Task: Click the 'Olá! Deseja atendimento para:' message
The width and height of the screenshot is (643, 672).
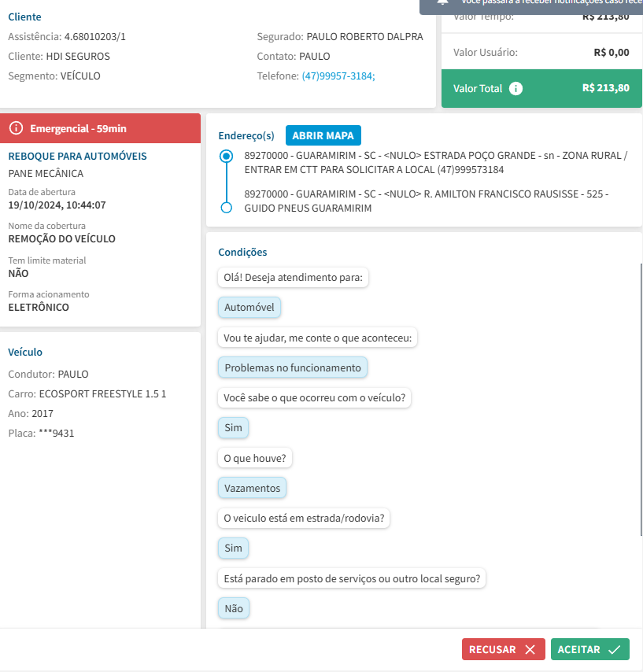Action: [293, 277]
